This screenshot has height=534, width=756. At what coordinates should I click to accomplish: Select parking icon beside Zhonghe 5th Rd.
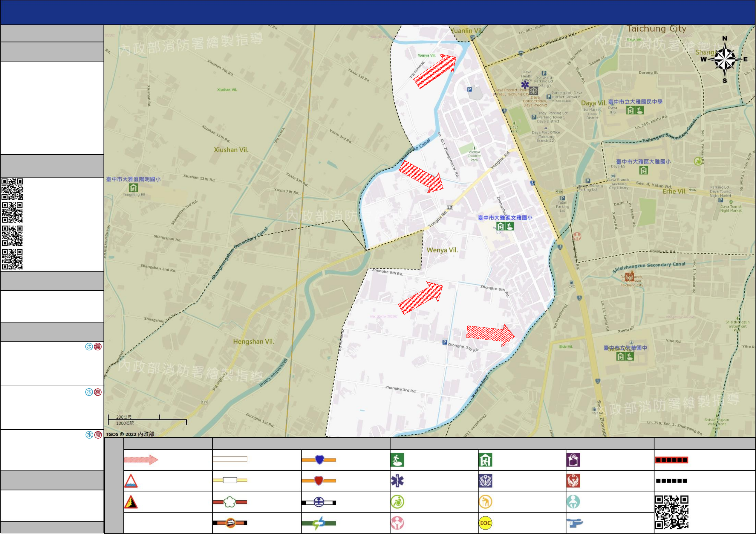coord(445,343)
